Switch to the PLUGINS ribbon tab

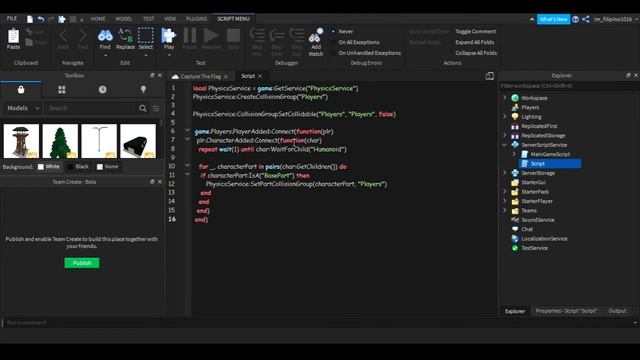coord(196,19)
